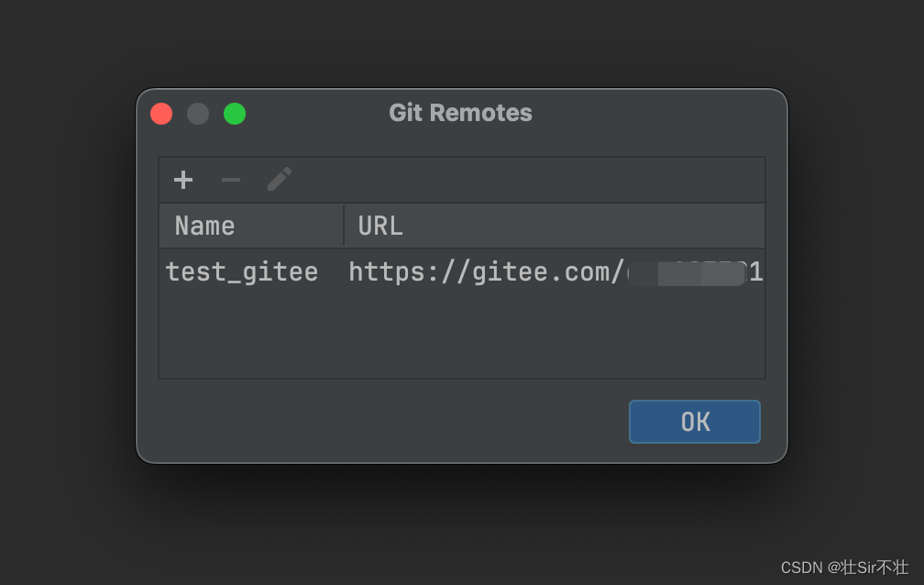This screenshot has width=924, height=585.
Task: Click the green zoom window control
Action: [x=235, y=114]
